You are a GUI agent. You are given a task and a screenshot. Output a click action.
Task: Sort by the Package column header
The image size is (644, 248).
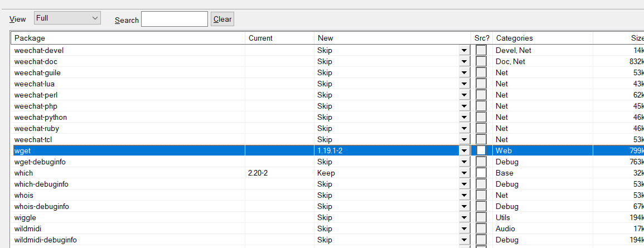tap(128, 38)
